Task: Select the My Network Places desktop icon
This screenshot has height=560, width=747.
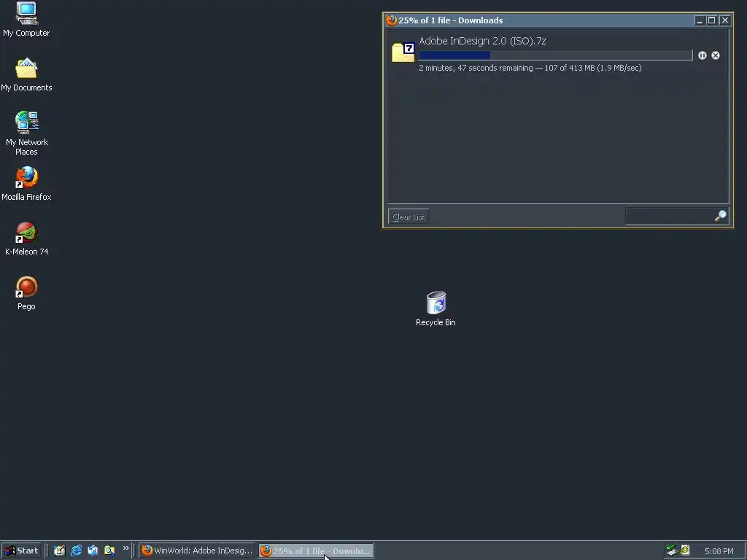Action: [x=26, y=133]
